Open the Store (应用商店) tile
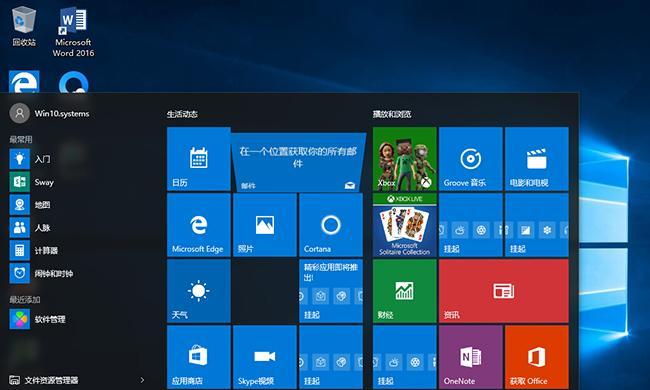650x390 pixels. coord(199,357)
